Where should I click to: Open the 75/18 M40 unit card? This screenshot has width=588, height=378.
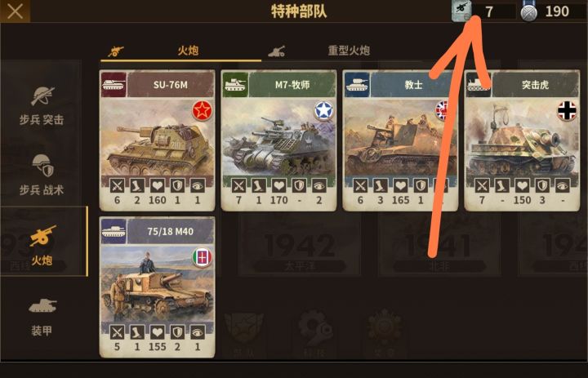point(157,287)
